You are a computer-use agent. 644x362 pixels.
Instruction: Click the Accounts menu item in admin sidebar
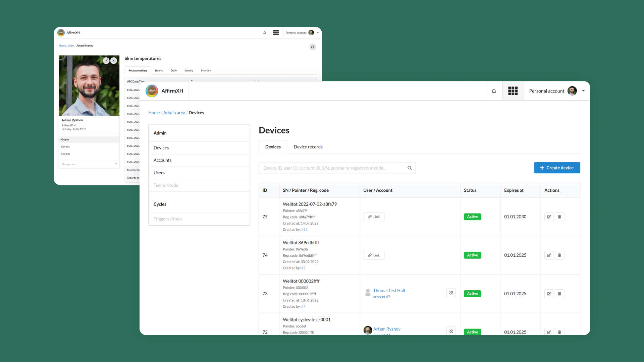click(x=162, y=160)
